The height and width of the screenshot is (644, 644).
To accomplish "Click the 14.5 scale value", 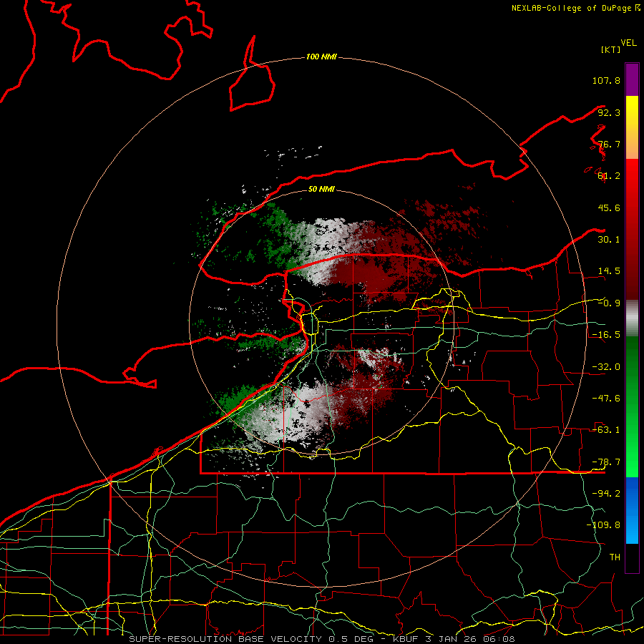I will coord(609,271).
